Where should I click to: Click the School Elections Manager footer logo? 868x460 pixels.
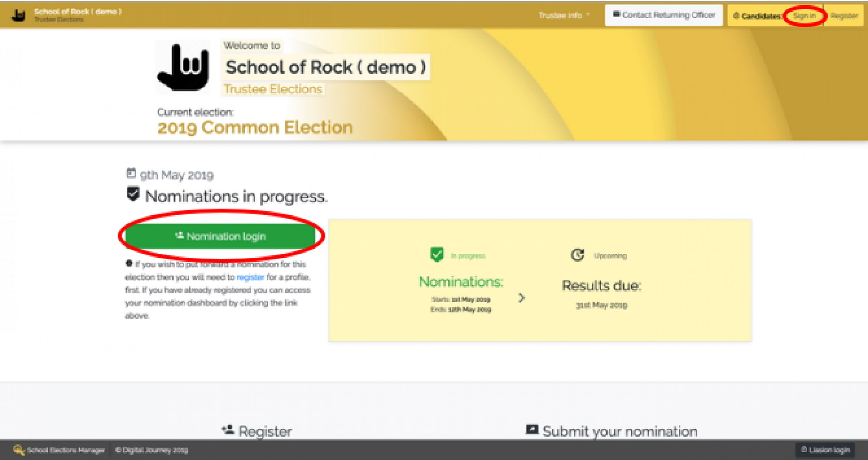pos(19,450)
